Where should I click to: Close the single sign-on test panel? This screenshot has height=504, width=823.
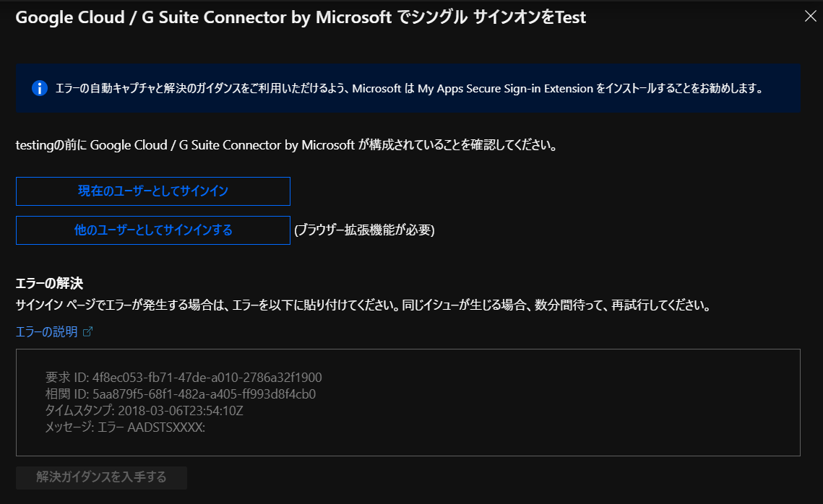click(x=810, y=17)
